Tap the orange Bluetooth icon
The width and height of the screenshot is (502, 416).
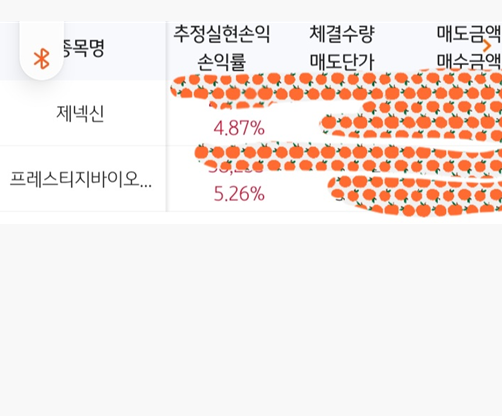pyautogui.click(x=42, y=59)
